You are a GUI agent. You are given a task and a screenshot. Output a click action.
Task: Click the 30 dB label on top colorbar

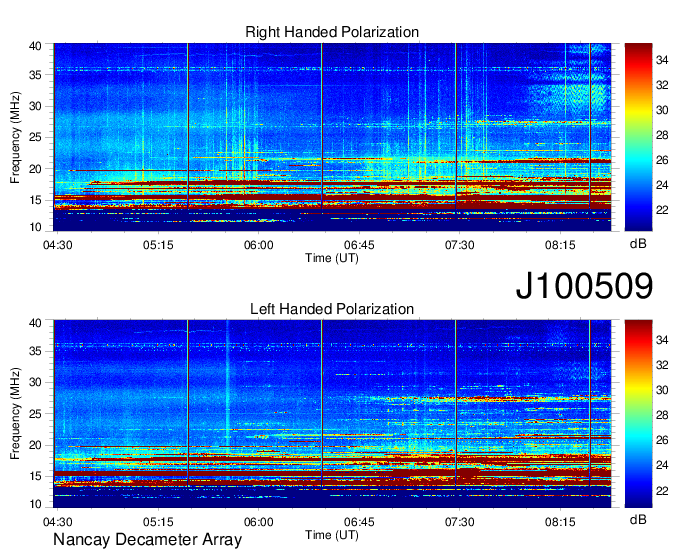click(x=662, y=110)
